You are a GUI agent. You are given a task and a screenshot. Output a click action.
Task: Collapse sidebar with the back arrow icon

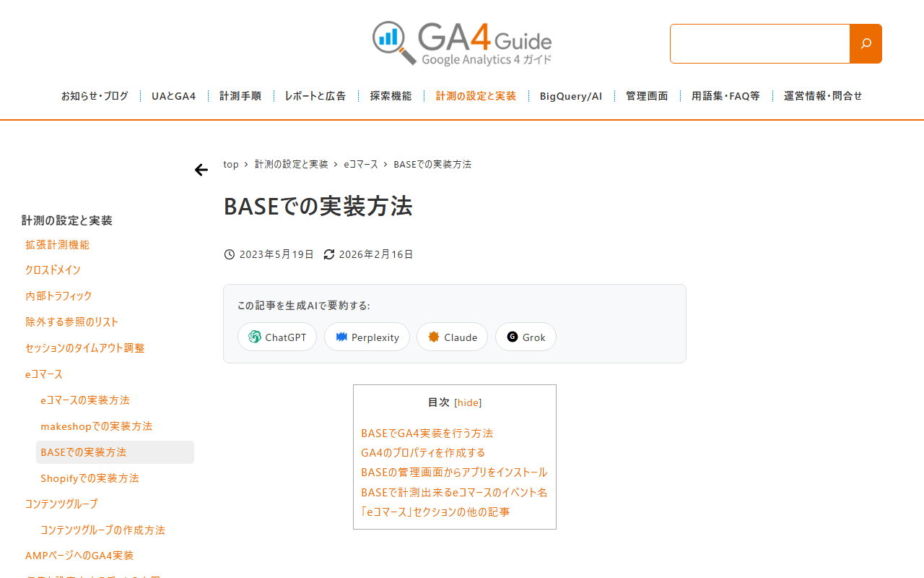[201, 170]
